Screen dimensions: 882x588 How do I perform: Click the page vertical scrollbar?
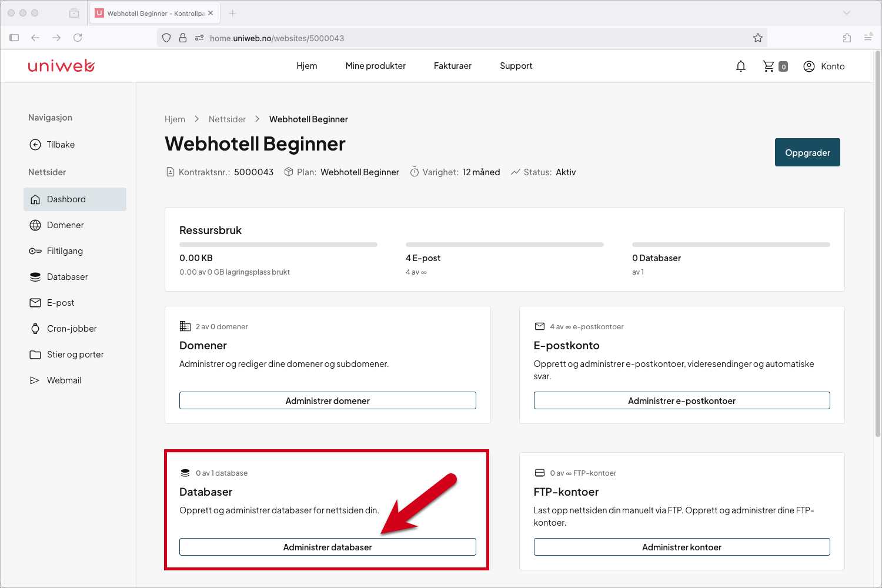tap(878, 244)
